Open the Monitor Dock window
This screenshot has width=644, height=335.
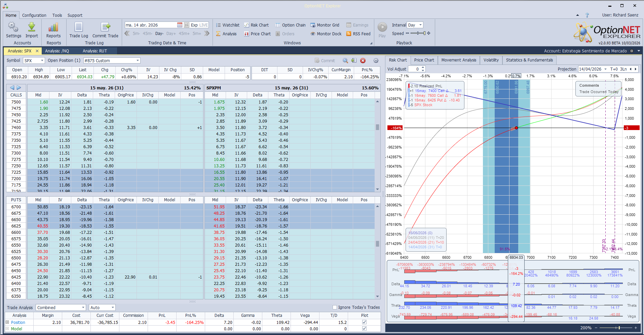[326, 34]
